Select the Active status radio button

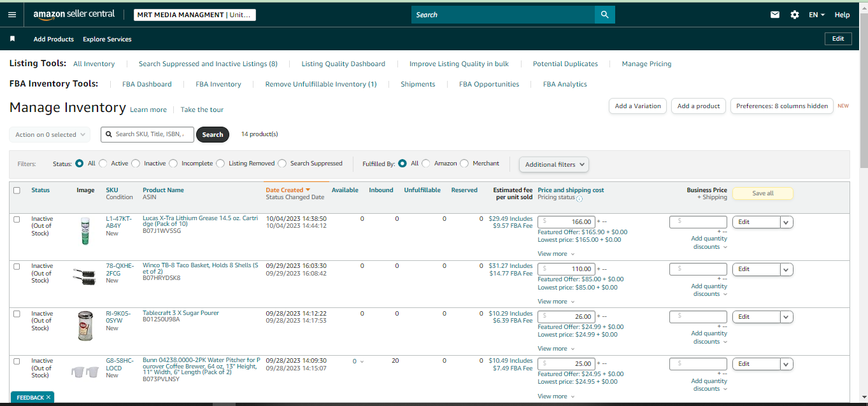(x=103, y=164)
